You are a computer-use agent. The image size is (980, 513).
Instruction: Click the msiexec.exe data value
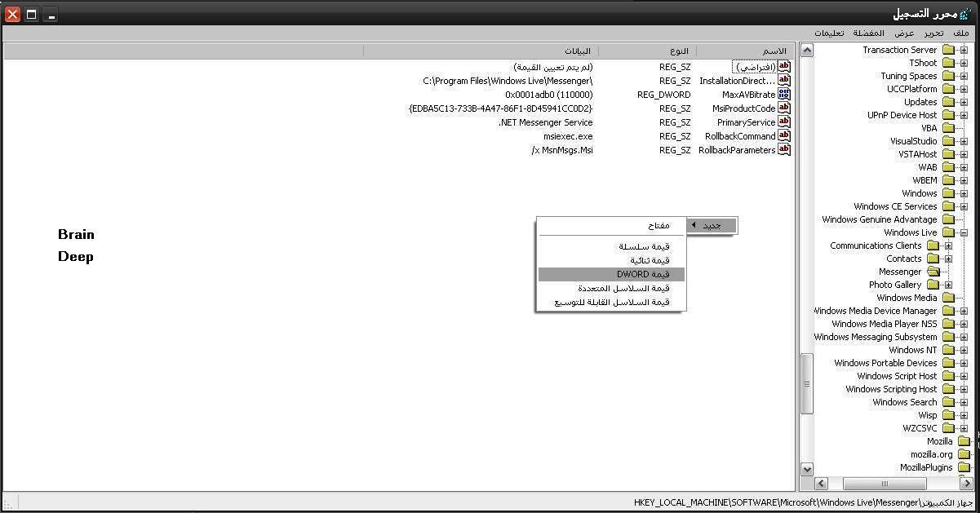click(568, 136)
